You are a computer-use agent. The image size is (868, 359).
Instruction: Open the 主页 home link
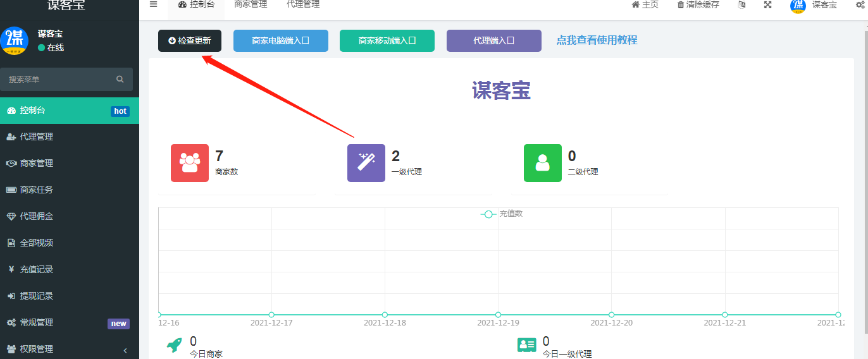coord(645,4)
